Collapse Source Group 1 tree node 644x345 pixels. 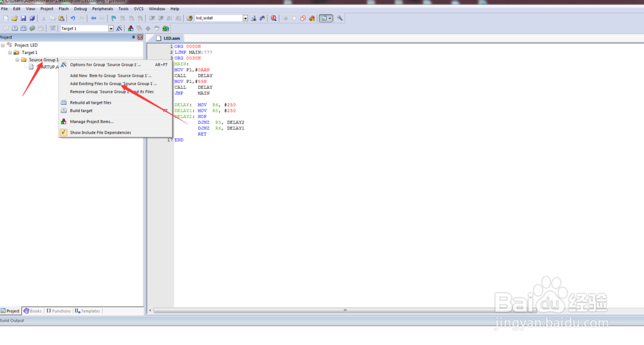(x=17, y=60)
